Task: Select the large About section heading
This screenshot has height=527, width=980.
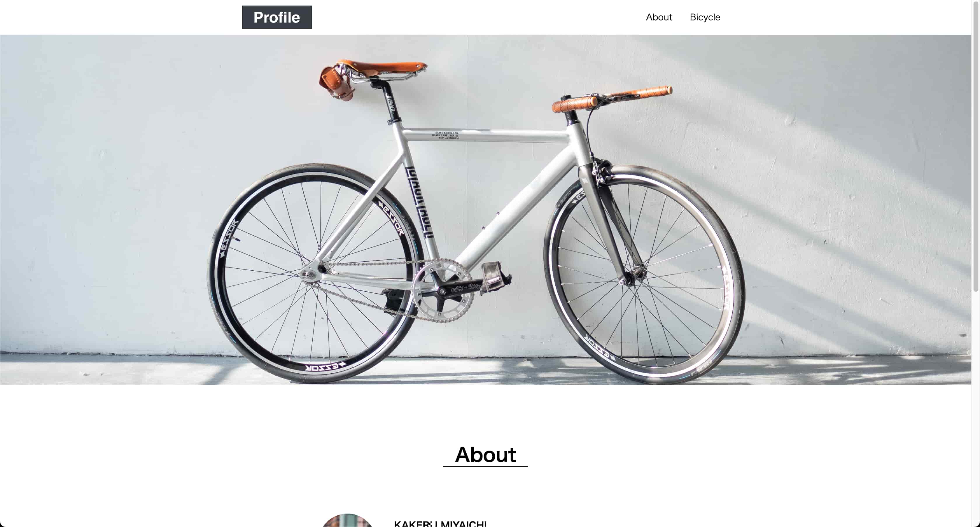Action: point(485,455)
